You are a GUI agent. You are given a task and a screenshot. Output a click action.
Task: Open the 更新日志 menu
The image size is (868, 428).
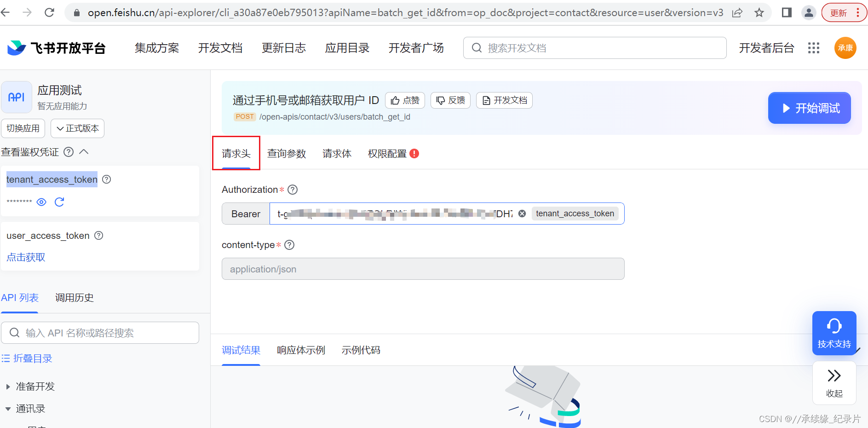click(x=284, y=48)
